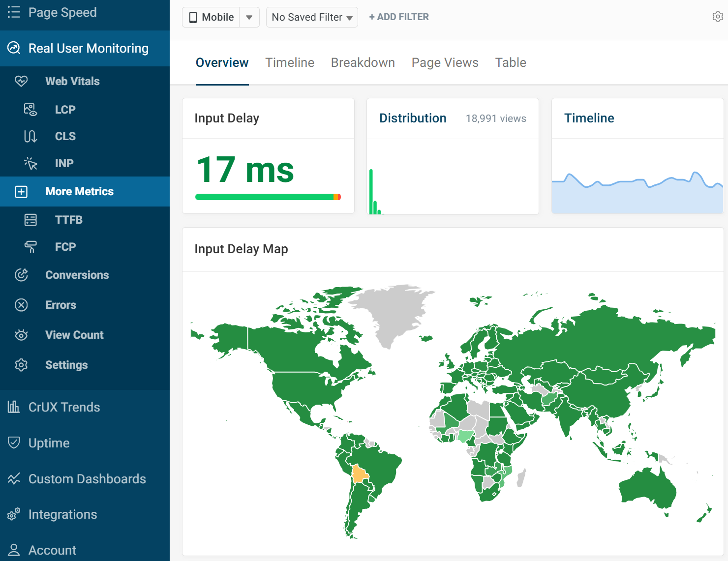
Task: Open the Distribution card title link
Action: point(413,118)
